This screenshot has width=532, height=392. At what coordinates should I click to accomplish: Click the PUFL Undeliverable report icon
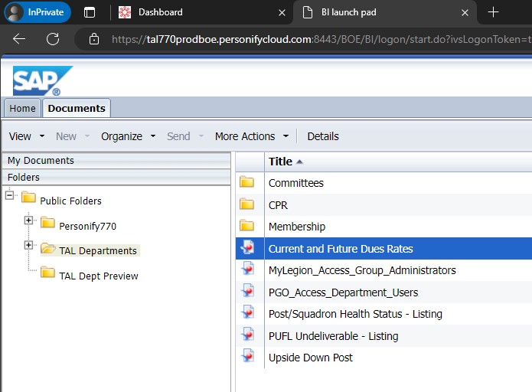click(x=247, y=335)
